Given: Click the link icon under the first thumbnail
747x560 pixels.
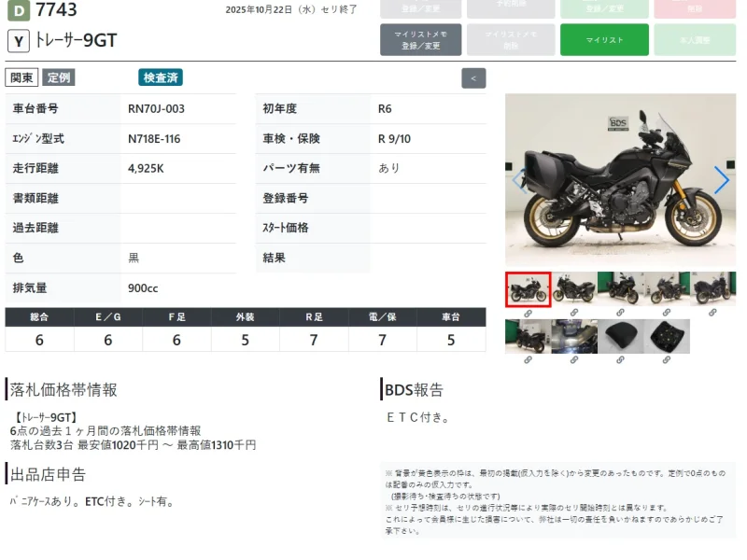Looking at the screenshot, I should [528, 314].
